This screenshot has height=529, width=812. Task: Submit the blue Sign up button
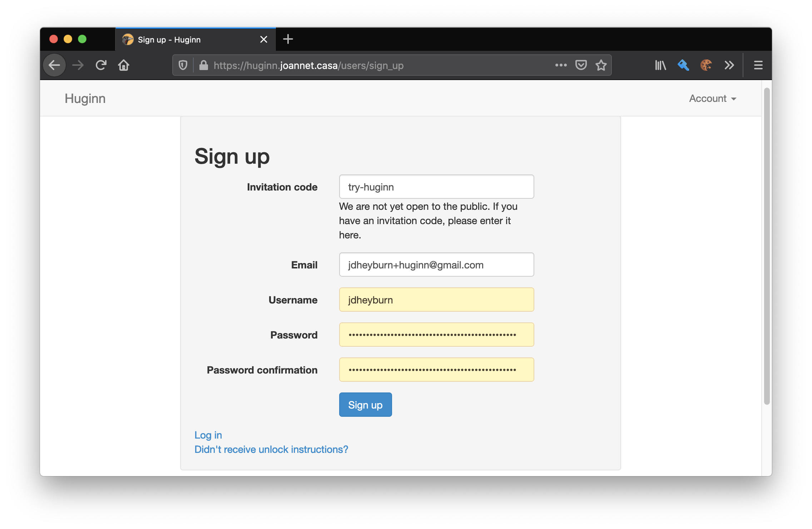365,405
